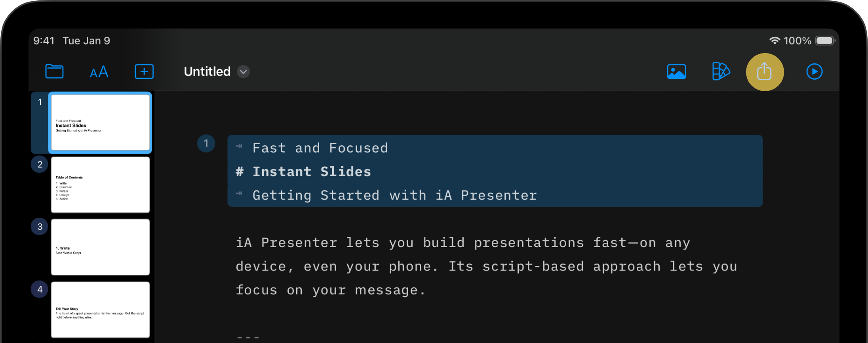
Task: Tap the share export icon
Action: 764,72
